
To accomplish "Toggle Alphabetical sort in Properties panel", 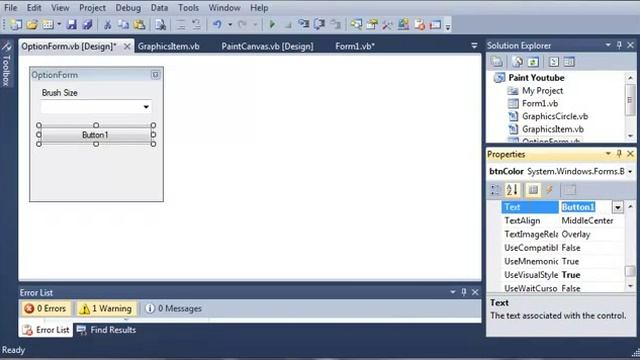I will (x=512, y=189).
